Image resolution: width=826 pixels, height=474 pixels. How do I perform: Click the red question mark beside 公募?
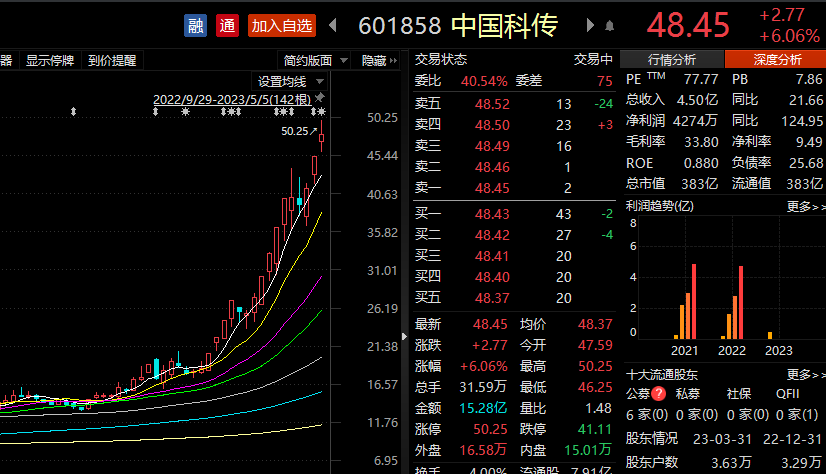pyautogui.click(x=658, y=393)
